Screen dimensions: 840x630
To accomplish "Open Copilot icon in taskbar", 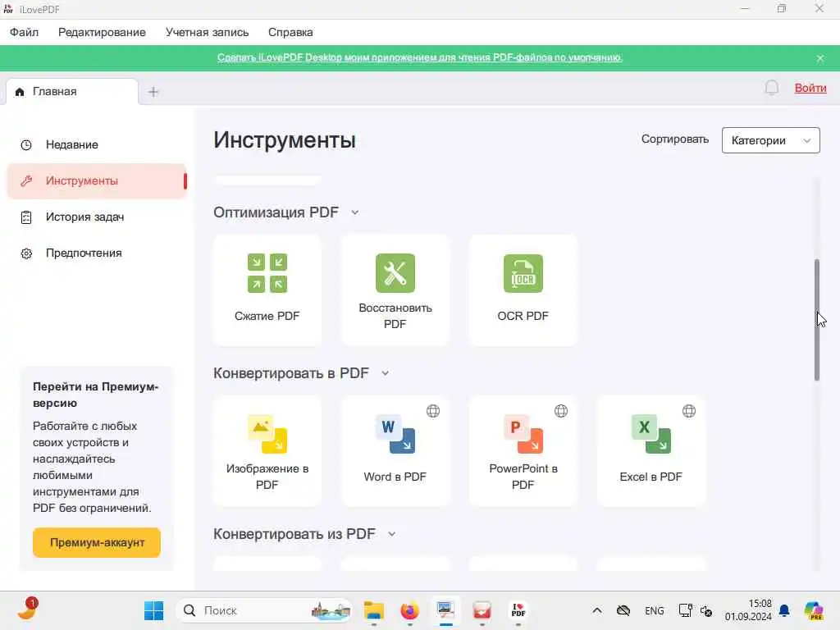I will [814, 610].
